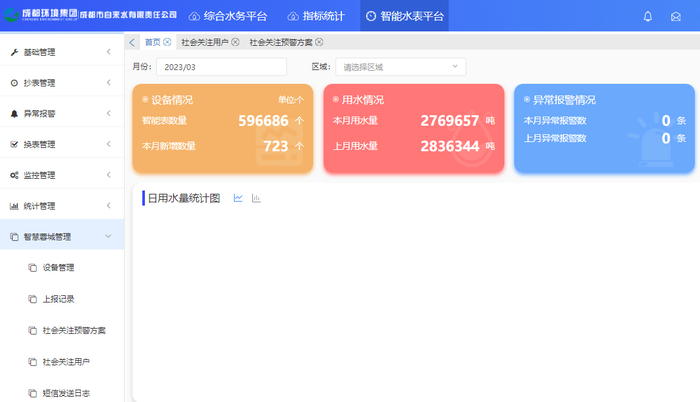The height and width of the screenshot is (402, 700).
Task: Click the 月份 date field 2023/03
Action: (x=221, y=67)
